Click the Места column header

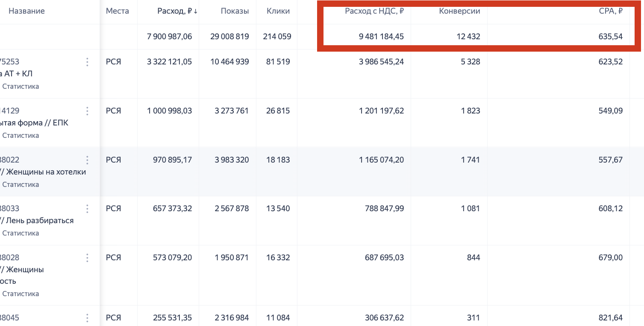click(x=118, y=12)
